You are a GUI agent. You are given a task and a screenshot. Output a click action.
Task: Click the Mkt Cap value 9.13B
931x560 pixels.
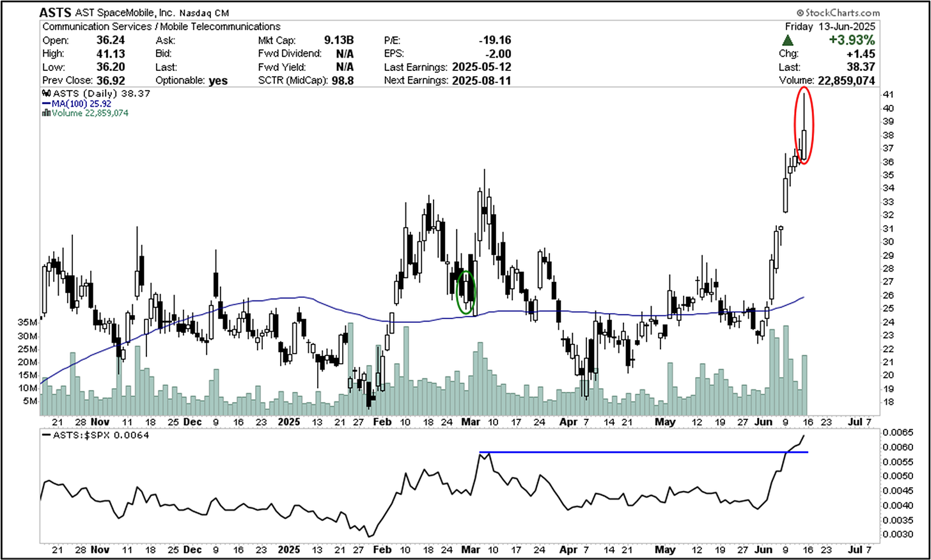[x=339, y=40]
